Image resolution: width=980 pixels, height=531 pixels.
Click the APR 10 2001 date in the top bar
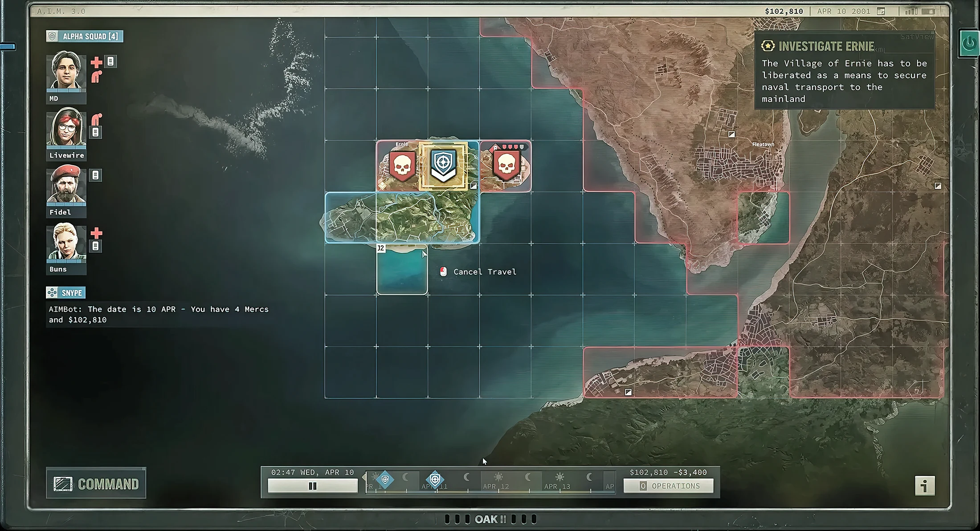(x=844, y=12)
